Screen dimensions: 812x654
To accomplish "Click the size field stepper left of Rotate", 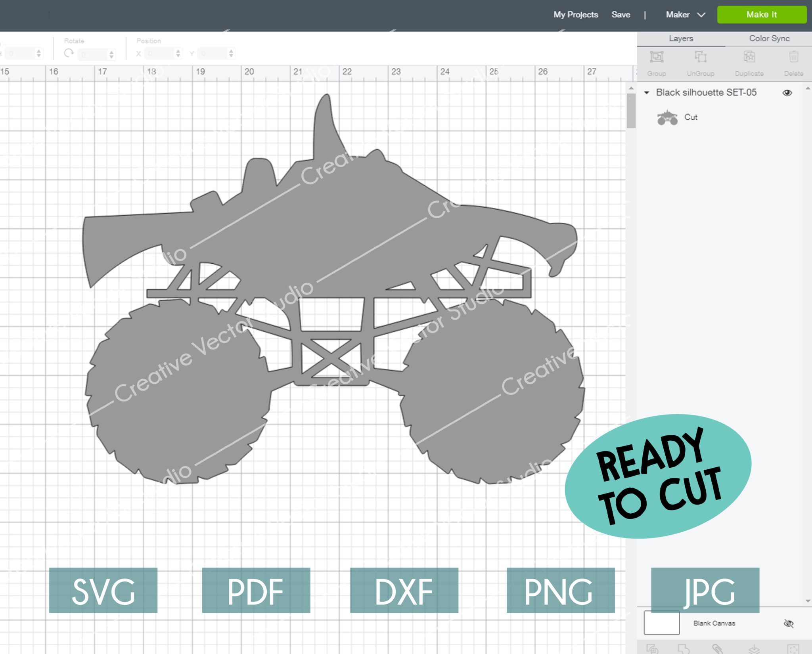I will coord(38,54).
